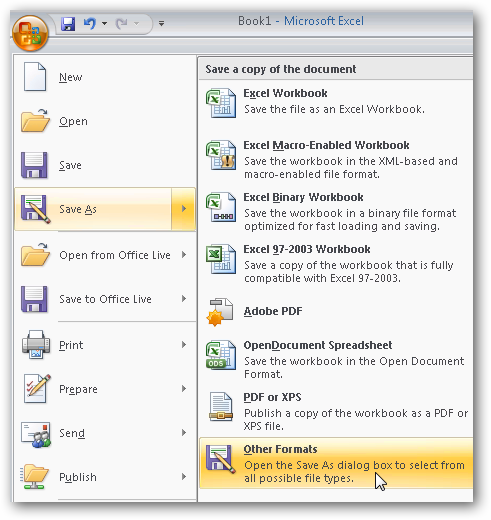Screen dimensions: 491x520
Task: Open the Redo history dropdown arrow
Action: [136, 24]
